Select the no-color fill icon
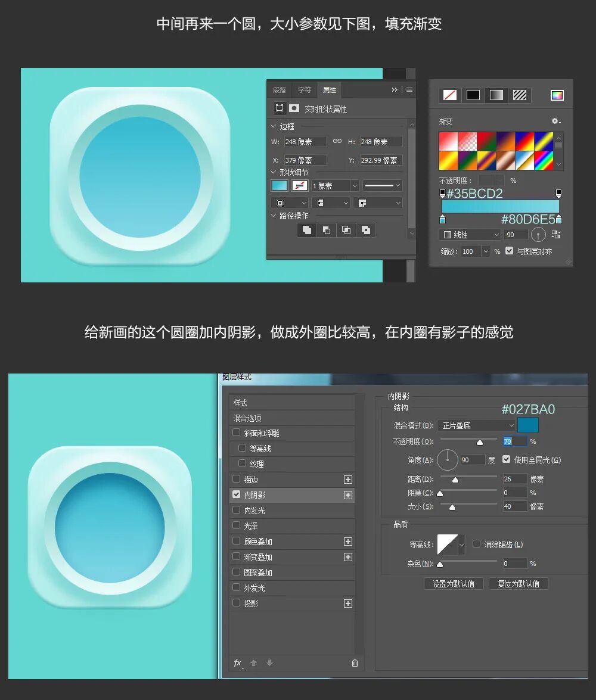This screenshot has width=596, height=700. point(449,95)
